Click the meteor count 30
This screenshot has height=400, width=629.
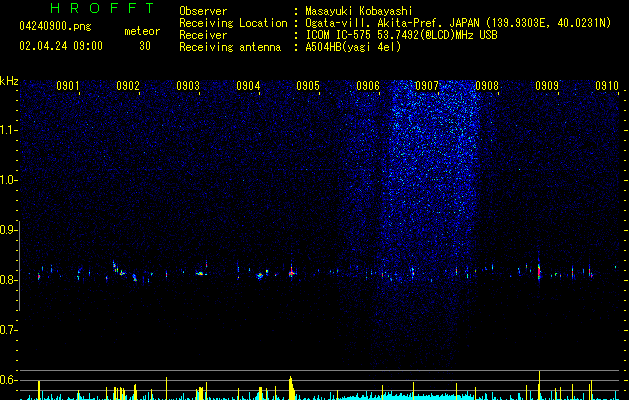pyautogui.click(x=145, y=46)
